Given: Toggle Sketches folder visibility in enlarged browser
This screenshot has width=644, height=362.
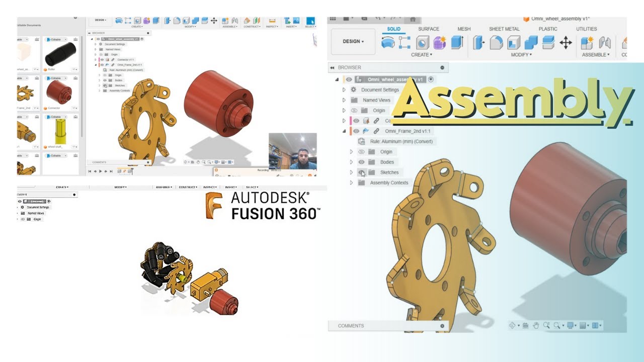Looking at the screenshot, I should pos(361,172).
